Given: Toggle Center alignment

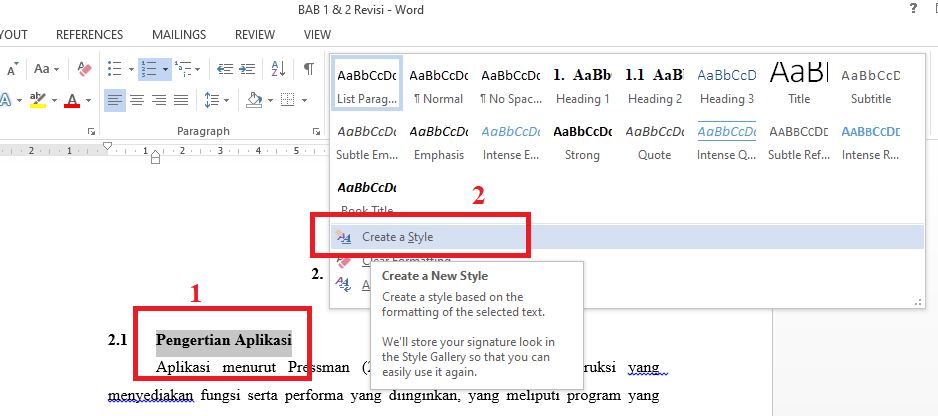Looking at the screenshot, I should coord(137,100).
